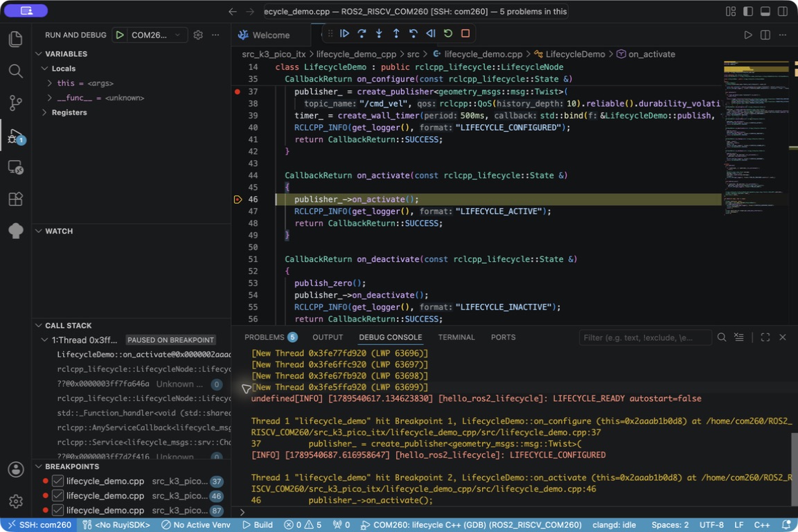
Task: Disable the line 37 breakpoint checkbox
Action: (58, 481)
